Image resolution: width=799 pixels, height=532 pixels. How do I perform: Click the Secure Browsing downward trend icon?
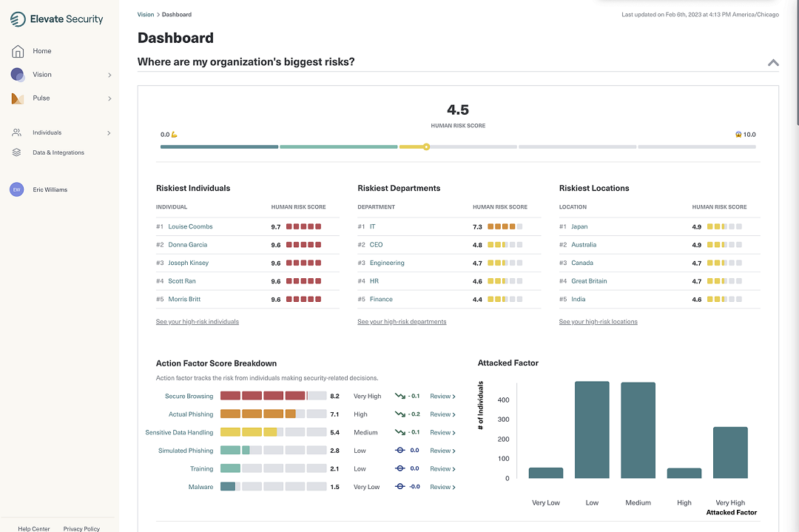click(x=400, y=397)
